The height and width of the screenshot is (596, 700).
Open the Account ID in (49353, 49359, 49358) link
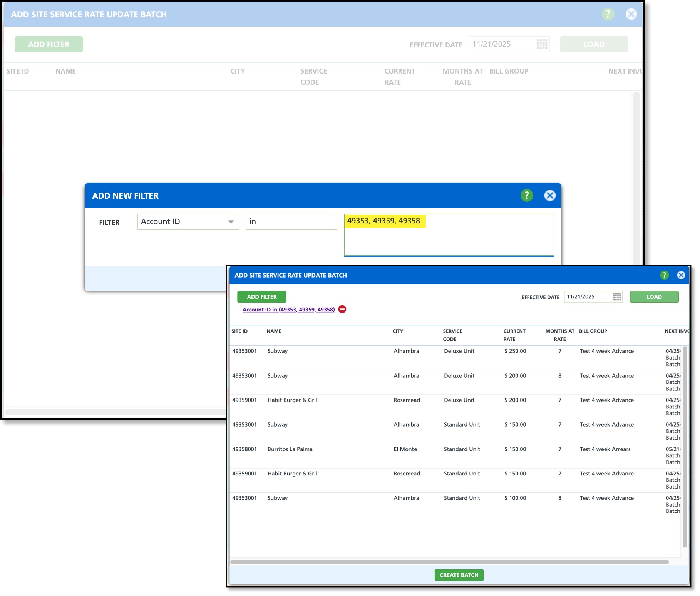coord(288,310)
